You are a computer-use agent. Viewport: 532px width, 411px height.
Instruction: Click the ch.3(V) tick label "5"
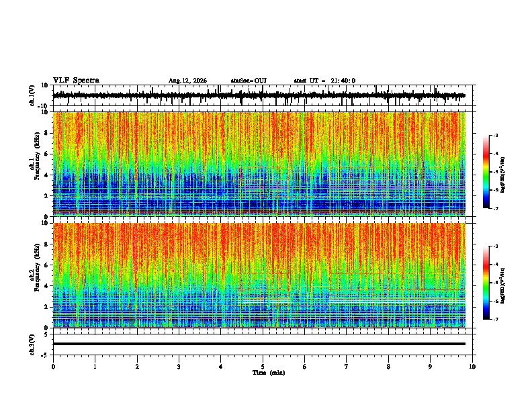tap(46, 334)
